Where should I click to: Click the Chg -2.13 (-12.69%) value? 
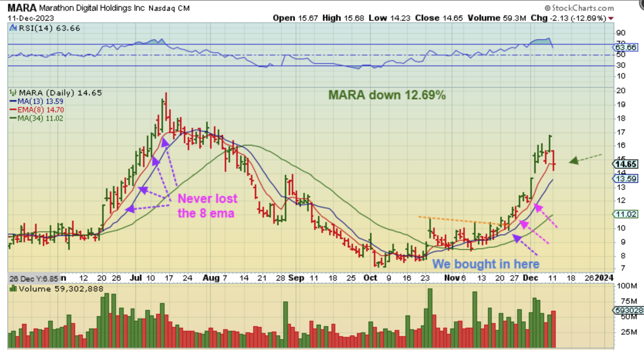click(568, 18)
